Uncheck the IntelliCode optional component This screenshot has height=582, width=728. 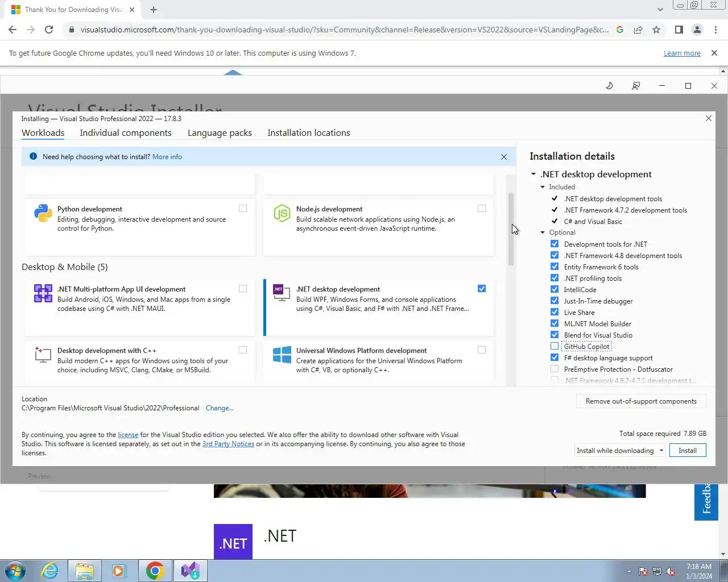(555, 289)
